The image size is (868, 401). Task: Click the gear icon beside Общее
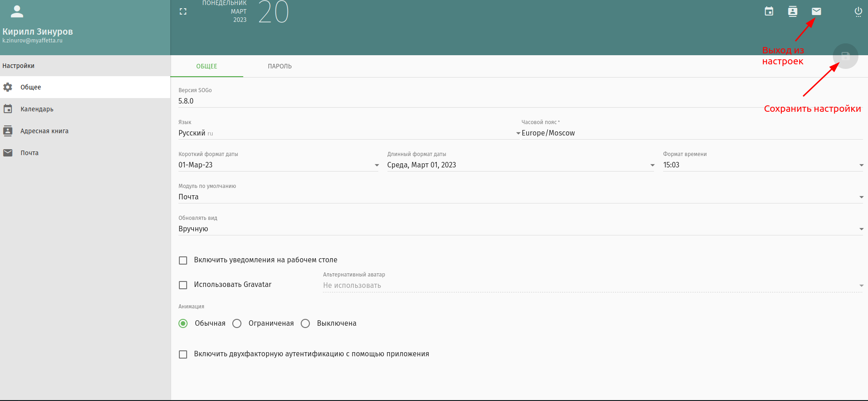[x=8, y=87]
